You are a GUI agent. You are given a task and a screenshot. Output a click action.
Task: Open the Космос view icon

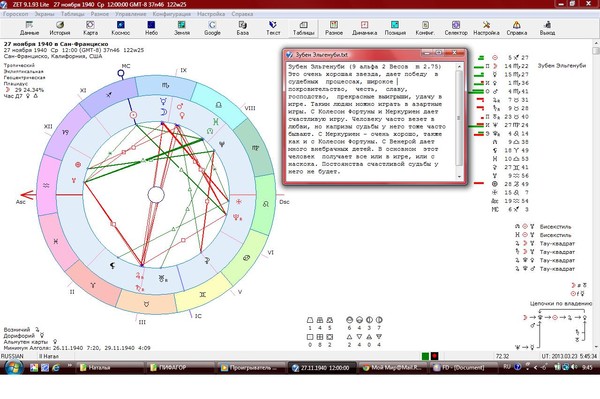[x=121, y=28]
